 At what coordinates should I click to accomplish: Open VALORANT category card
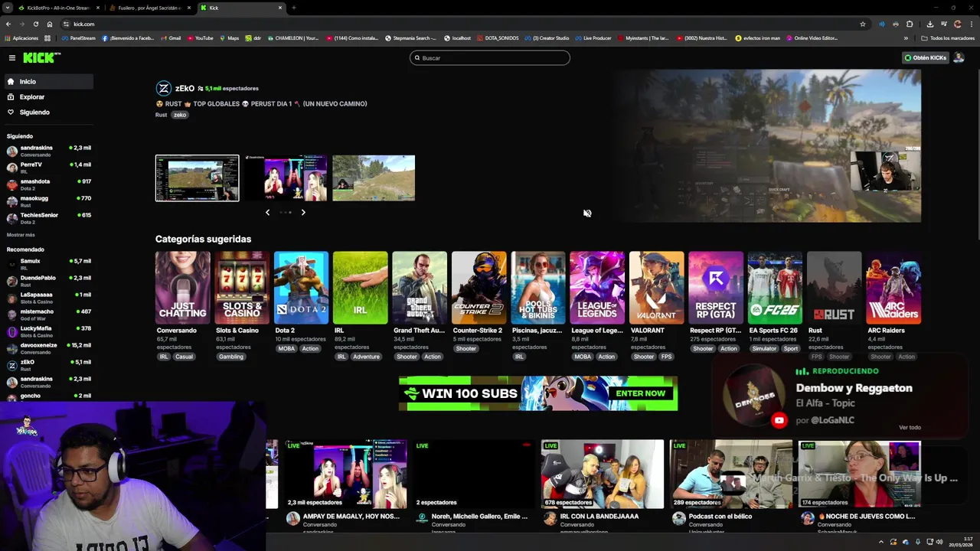click(657, 288)
